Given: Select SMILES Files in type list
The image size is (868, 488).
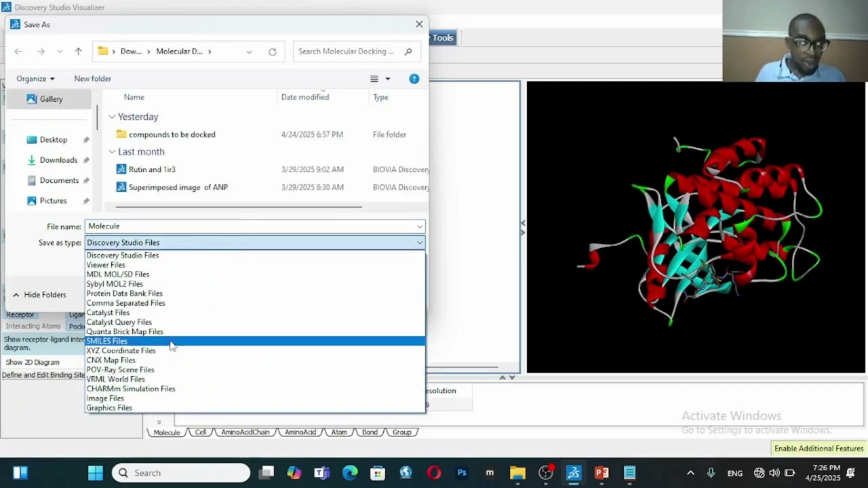Looking at the screenshot, I should pos(255,341).
